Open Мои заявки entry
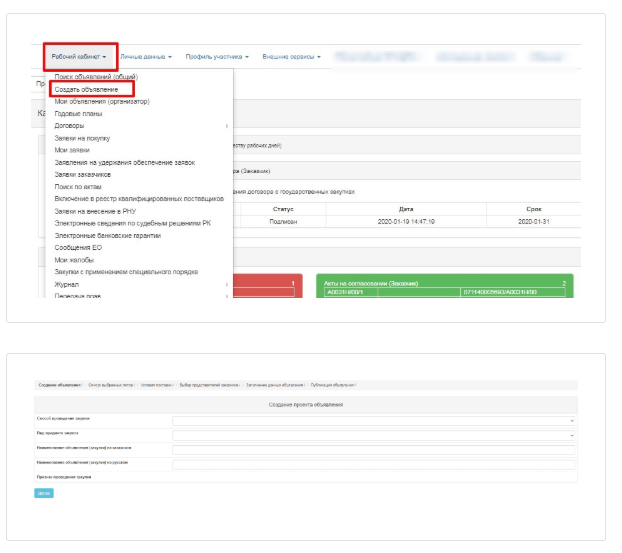The width and height of the screenshot is (622, 553). 73,152
